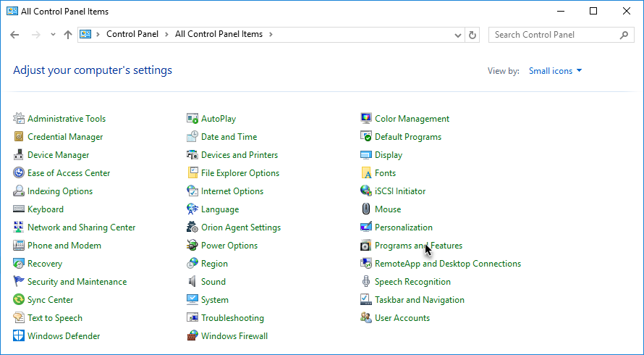Open the Device Manager icon
The width and height of the screenshot is (644, 355).
point(19,154)
